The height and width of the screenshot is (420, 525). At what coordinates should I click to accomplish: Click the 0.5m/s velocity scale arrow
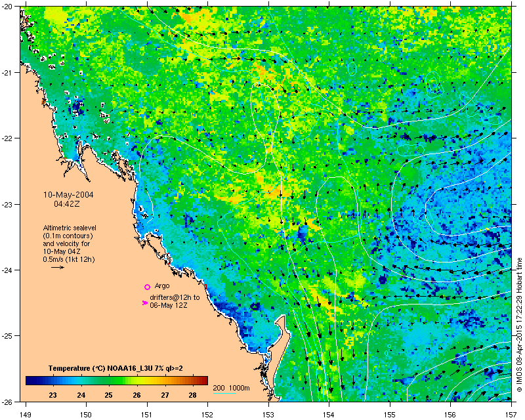(x=58, y=267)
